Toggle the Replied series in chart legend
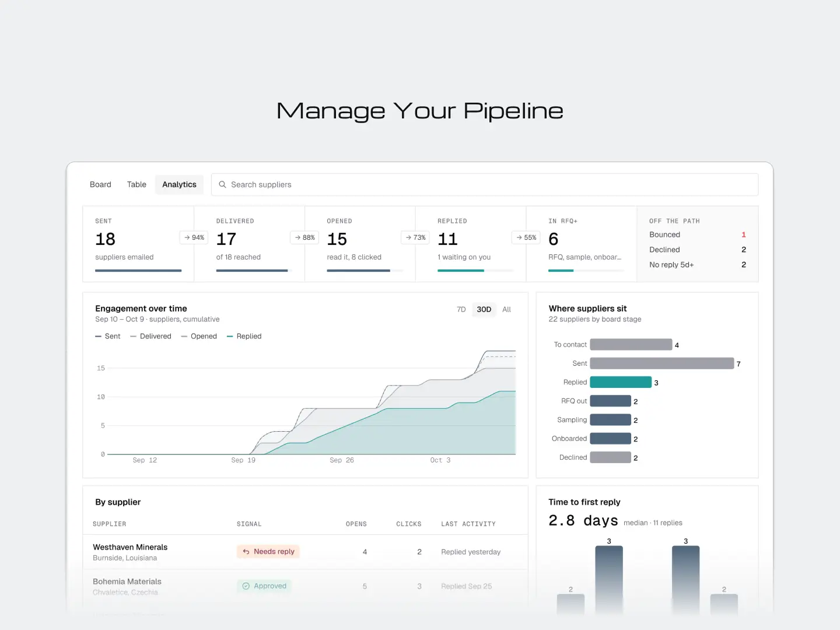840x630 pixels. 244,337
